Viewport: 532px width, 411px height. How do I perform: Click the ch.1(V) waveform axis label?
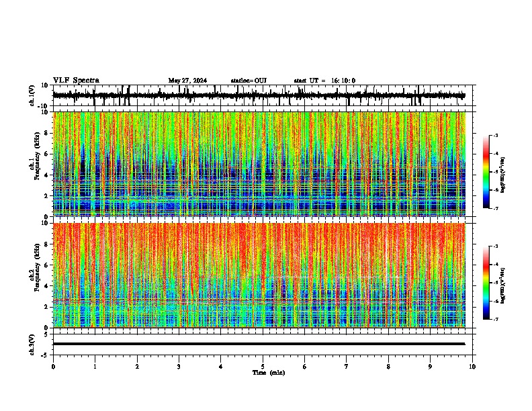tap(32, 95)
